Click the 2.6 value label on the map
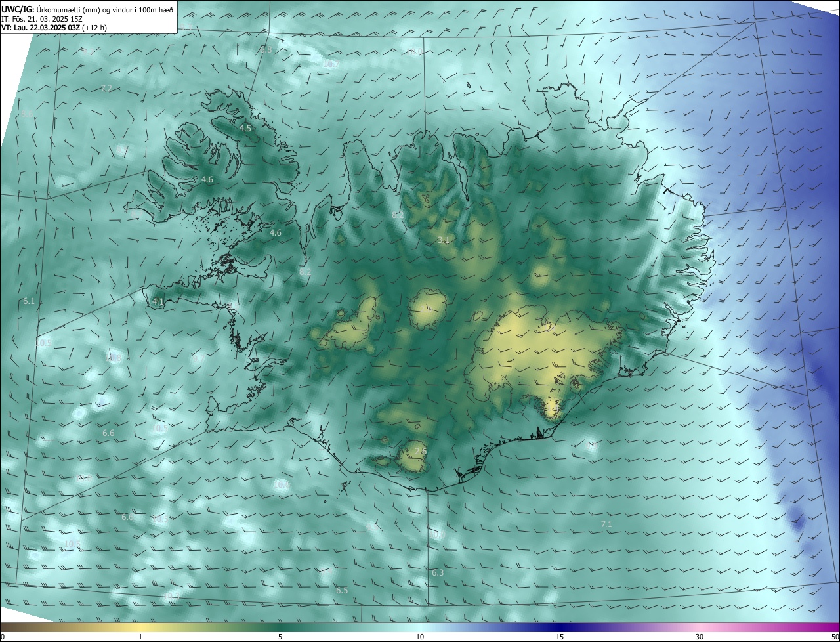 click(421, 451)
